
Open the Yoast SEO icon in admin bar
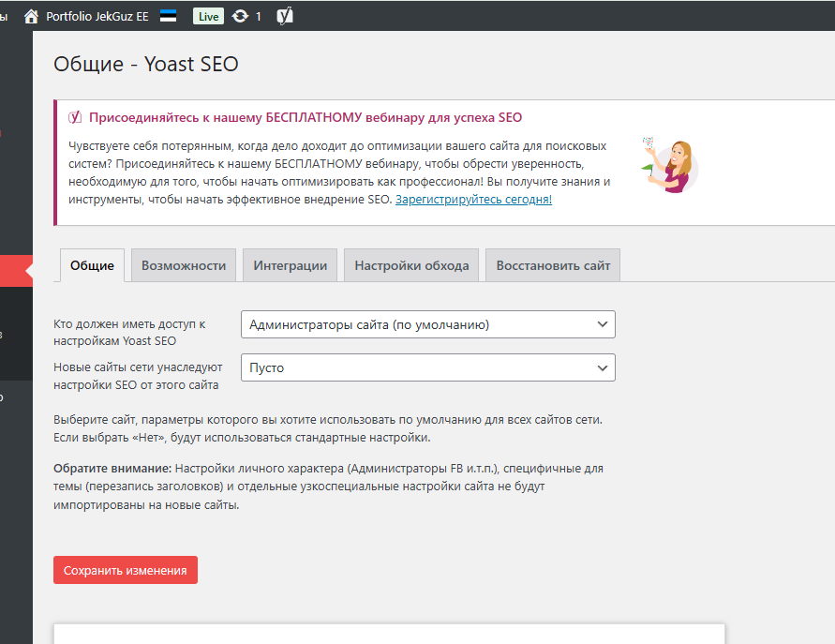pyautogui.click(x=285, y=16)
